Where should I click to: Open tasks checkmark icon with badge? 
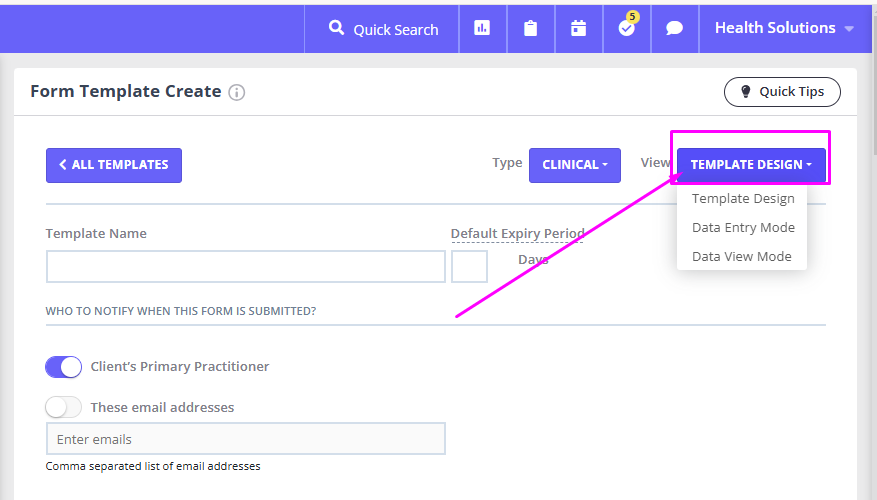(627, 28)
